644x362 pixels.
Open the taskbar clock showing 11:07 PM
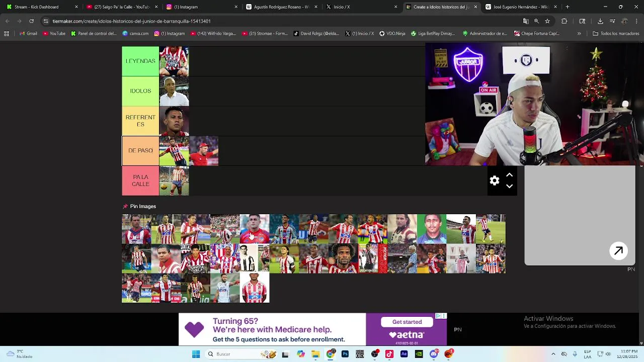coord(626,354)
